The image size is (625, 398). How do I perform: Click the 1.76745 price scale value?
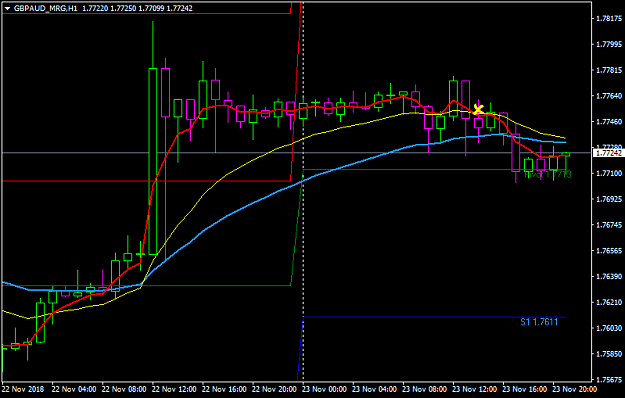(x=609, y=225)
